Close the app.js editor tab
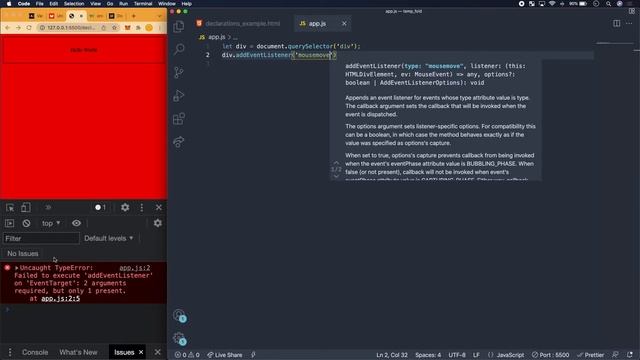The width and height of the screenshot is (640, 360). pos(344,24)
